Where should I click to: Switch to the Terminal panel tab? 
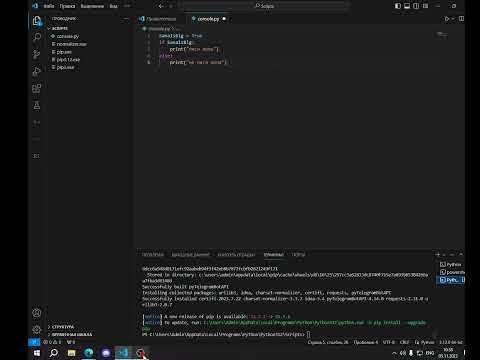274,255
